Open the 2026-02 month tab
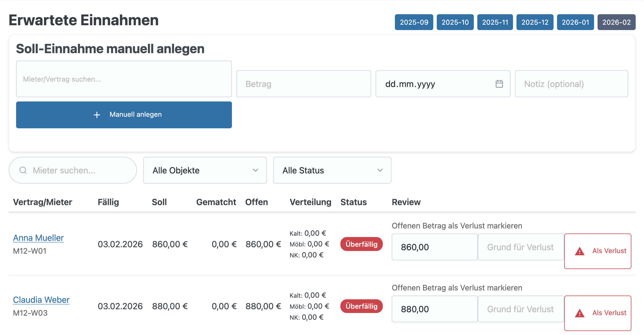 pos(616,22)
